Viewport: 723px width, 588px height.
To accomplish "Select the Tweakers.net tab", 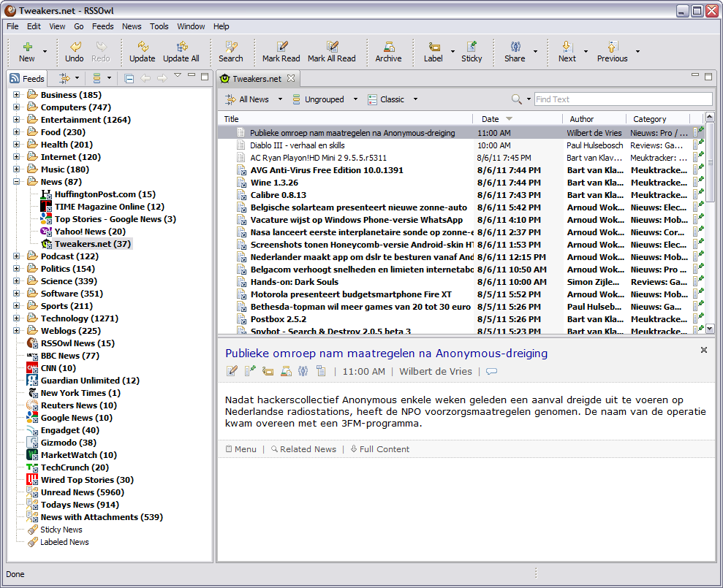I will (x=257, y=79).
